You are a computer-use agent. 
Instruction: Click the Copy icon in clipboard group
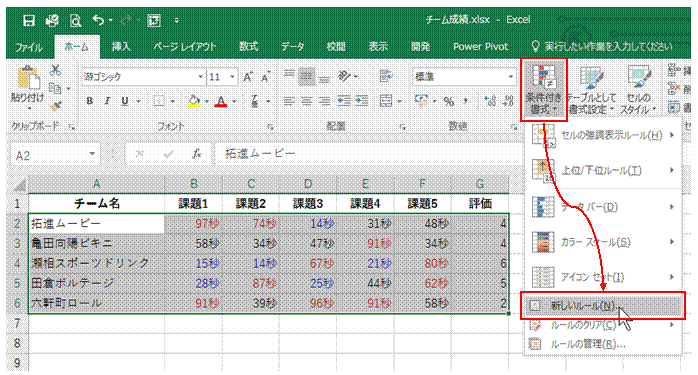coord(55,88)
